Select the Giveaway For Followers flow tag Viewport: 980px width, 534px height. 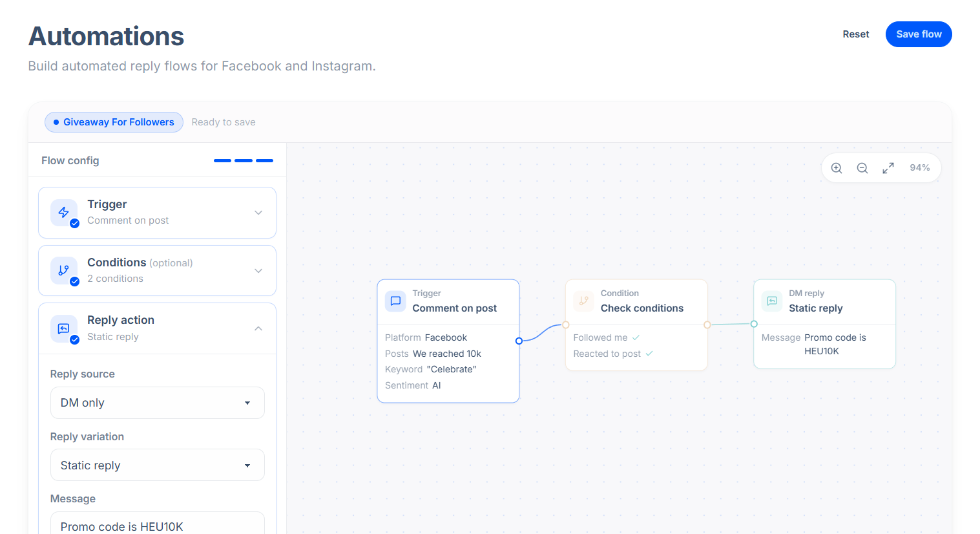pos(114,122)
